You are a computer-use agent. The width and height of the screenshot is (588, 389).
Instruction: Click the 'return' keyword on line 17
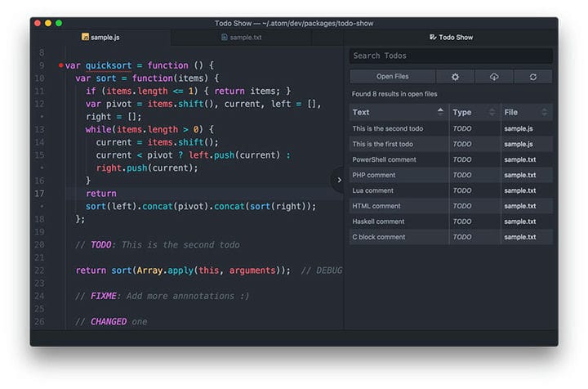point(101,194)
